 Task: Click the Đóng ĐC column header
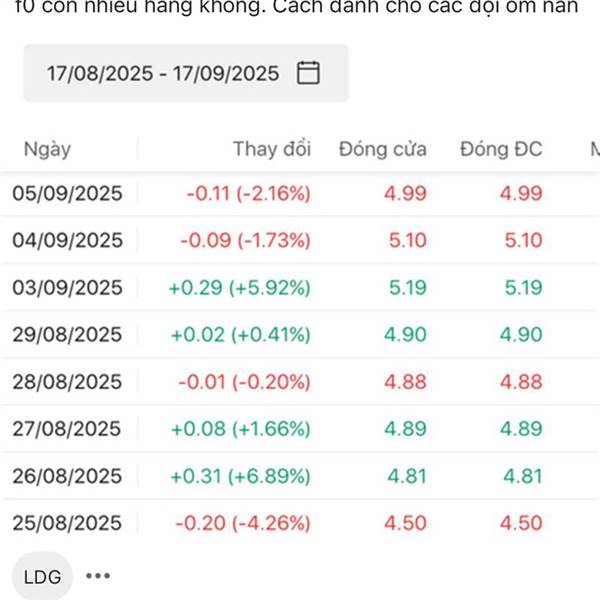pos(501,149)
